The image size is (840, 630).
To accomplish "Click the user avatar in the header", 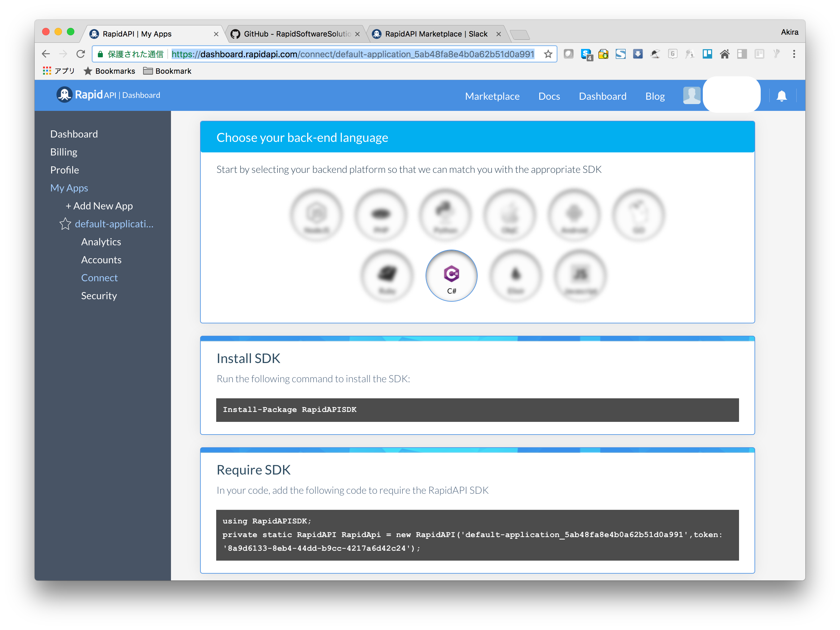I will point(692,95).
